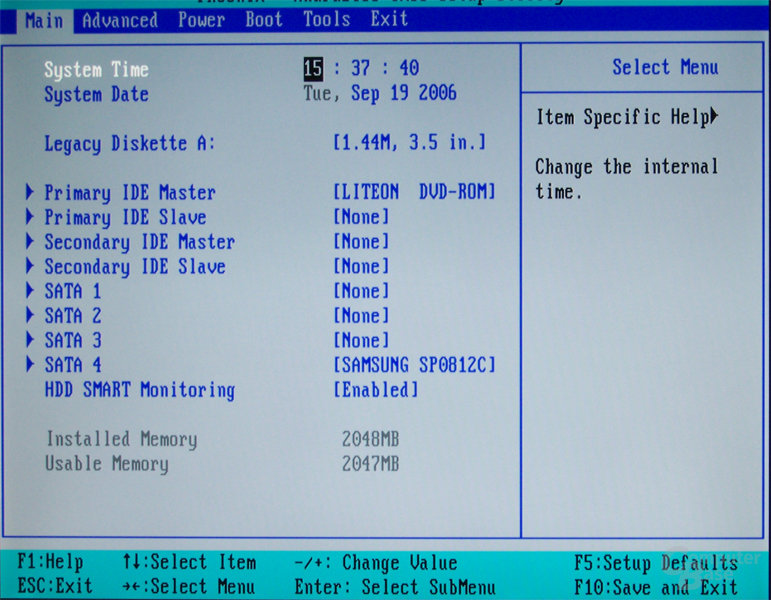Select the Exit menu tab
Image resolution: width=771 pixels, height=600 pixels.
click(389, 19)
